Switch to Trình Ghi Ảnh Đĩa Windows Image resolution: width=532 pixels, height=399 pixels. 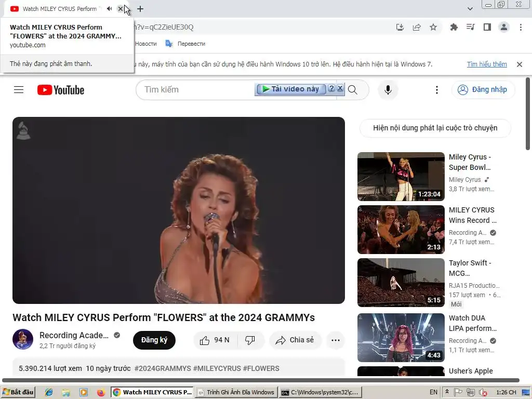click(236, 392)
